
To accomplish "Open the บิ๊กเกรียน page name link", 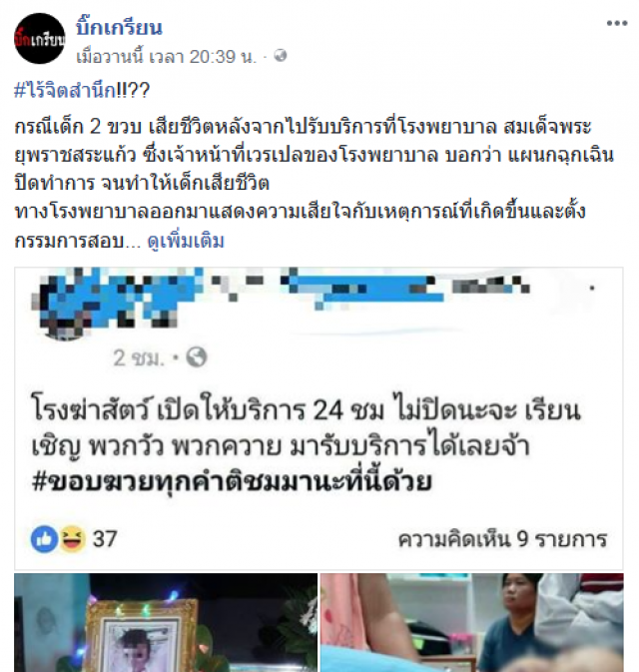I will tap(119, 28).
